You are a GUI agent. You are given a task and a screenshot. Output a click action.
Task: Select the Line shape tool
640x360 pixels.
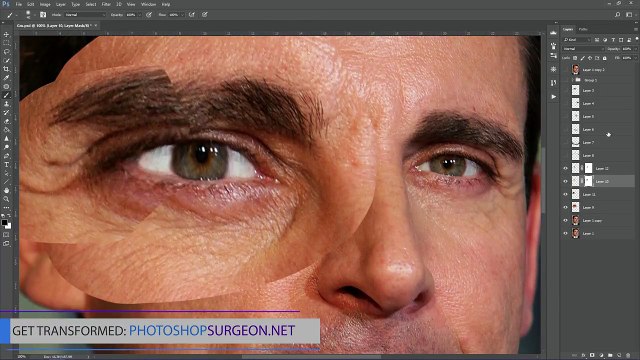(7, 182)
